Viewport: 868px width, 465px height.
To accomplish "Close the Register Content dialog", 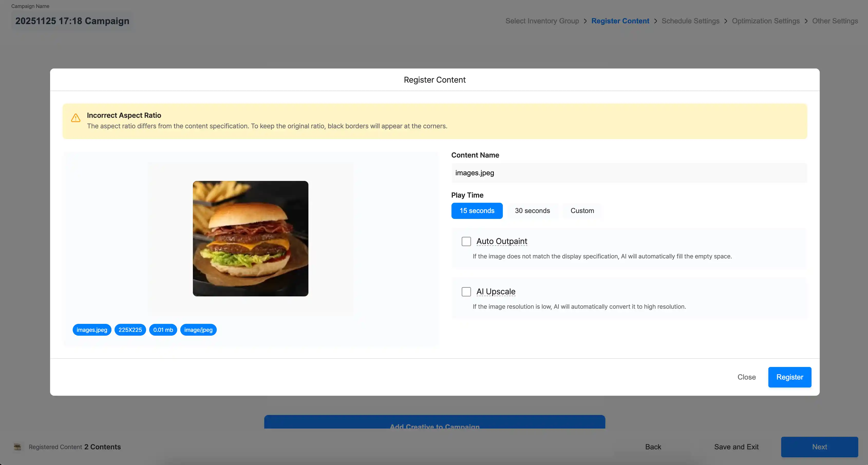I will pos(746,377).
